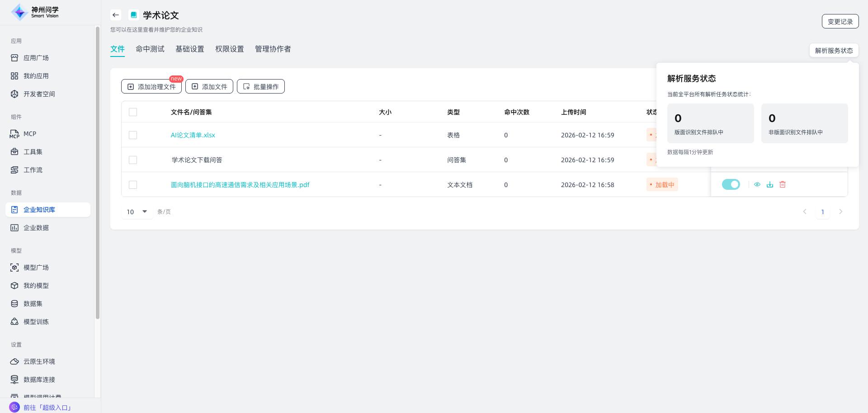Click the 解析服务状态 popover trigger
868x413 pixels.
[834, 51]
